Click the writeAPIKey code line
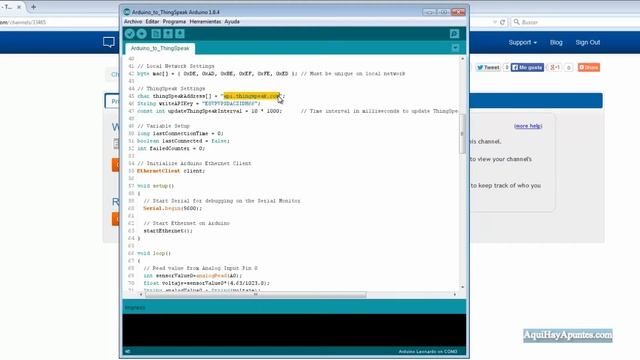Image resolution: width=640 pixels, height=360 pixels. [x=198, y=104]
